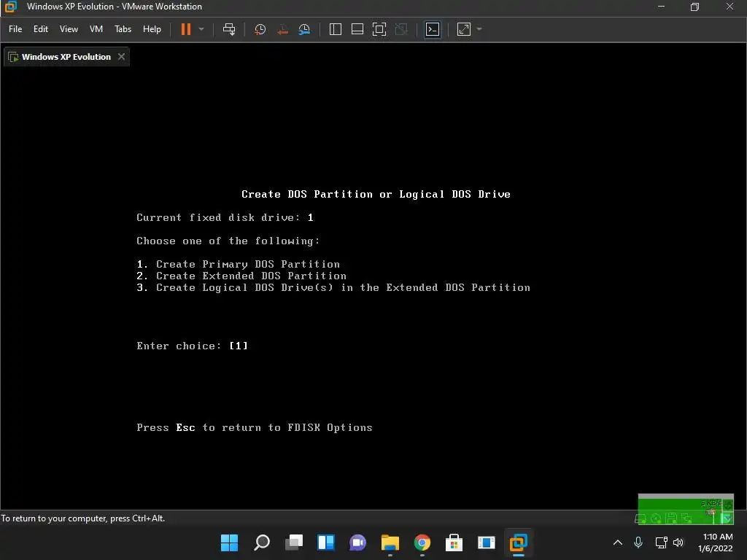747x560 pixels.
Task: Open the clock and date panel
Action: pyautogui.click(x=716, y=542)
